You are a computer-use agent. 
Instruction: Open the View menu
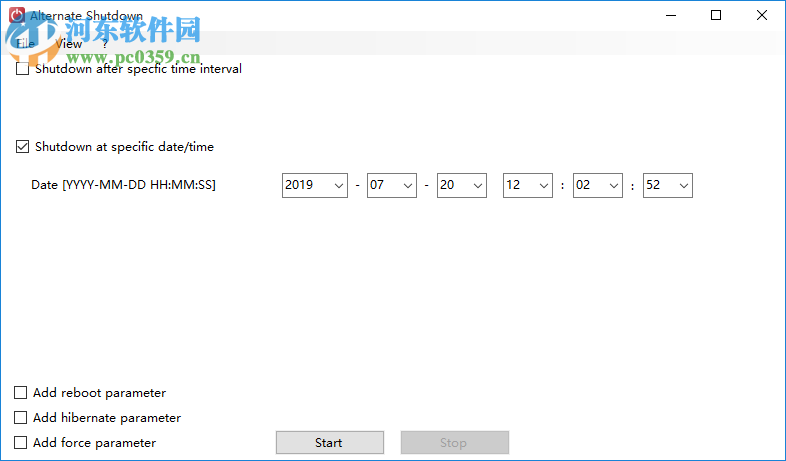[x=69, y=44]
